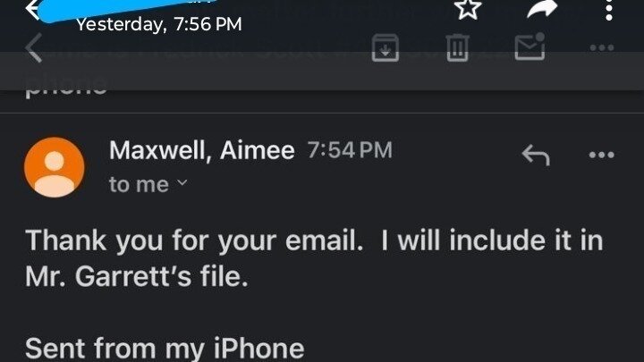Image resolution: width=644 pixels, height=362 pixels.
Task: Open the dimmed toolbar three-dot menu
Action: click(601, 48)
